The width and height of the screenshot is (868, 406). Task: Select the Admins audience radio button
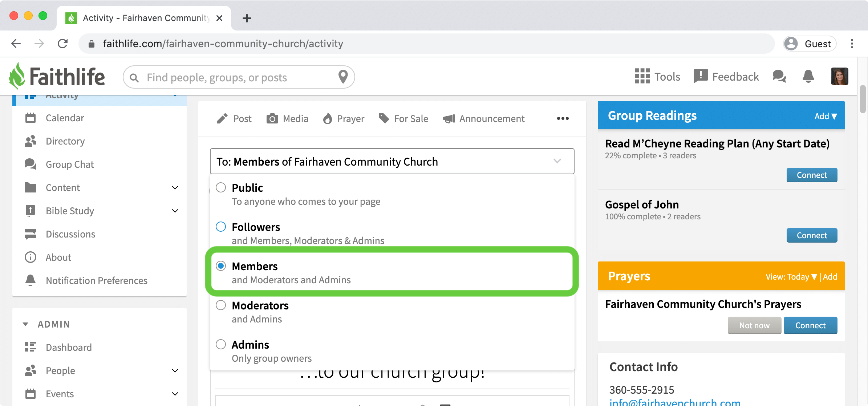[x=221, y=344]
